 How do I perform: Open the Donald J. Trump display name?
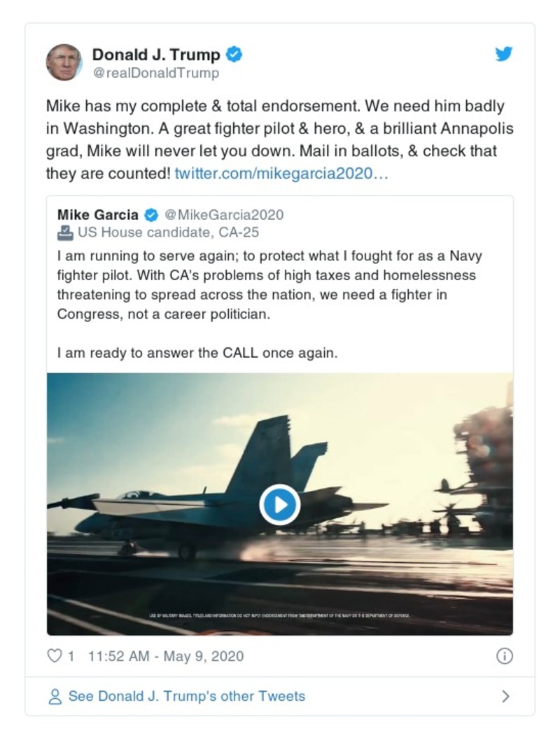coord(156,55)
